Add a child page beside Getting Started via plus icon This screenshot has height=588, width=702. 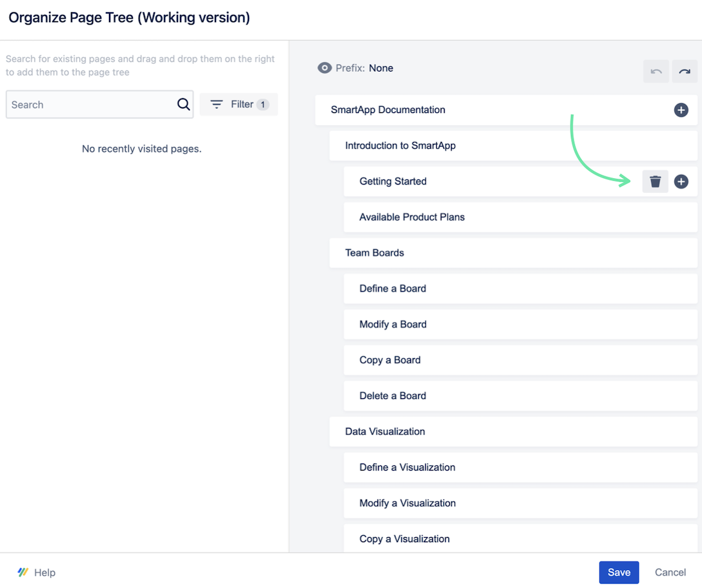[681, 181]
